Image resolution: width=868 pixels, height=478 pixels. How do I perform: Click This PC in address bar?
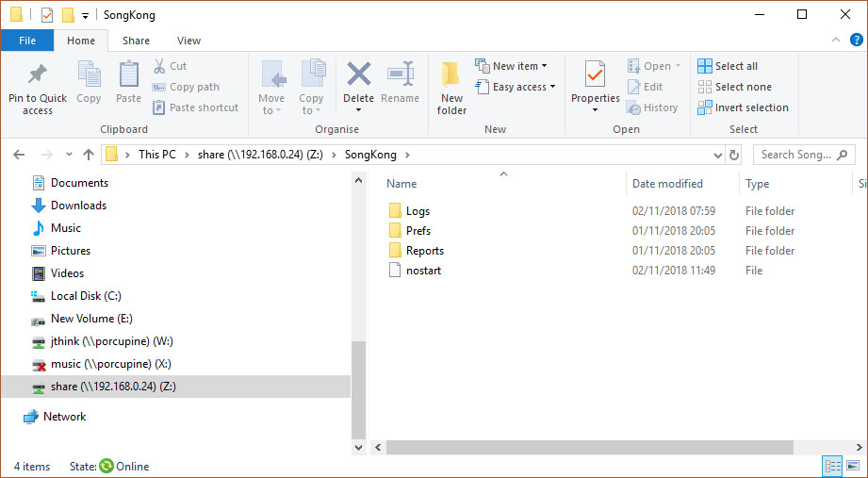pyautogui.click(x=156, y=155)
